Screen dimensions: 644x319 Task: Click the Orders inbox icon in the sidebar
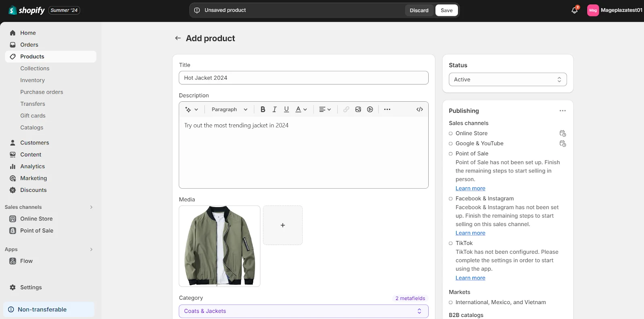pos(13,45)
